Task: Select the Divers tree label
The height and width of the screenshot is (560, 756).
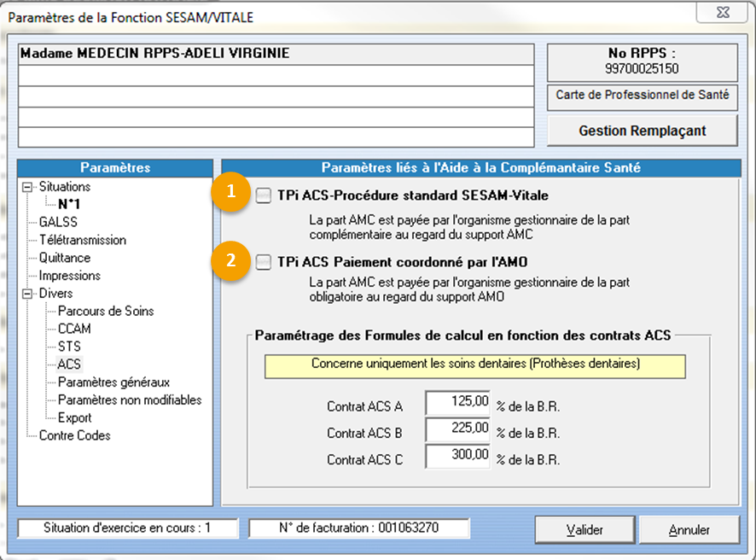Action: pyautogui.click(x=55, y=294)
